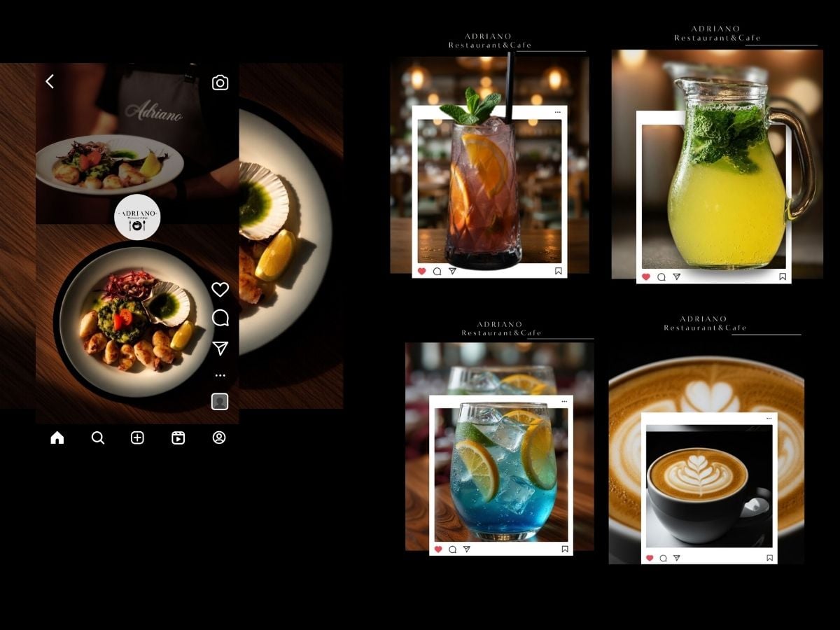
Task: Tap the paper plane share icon in phone mockup
Action: tap(220, 349)
